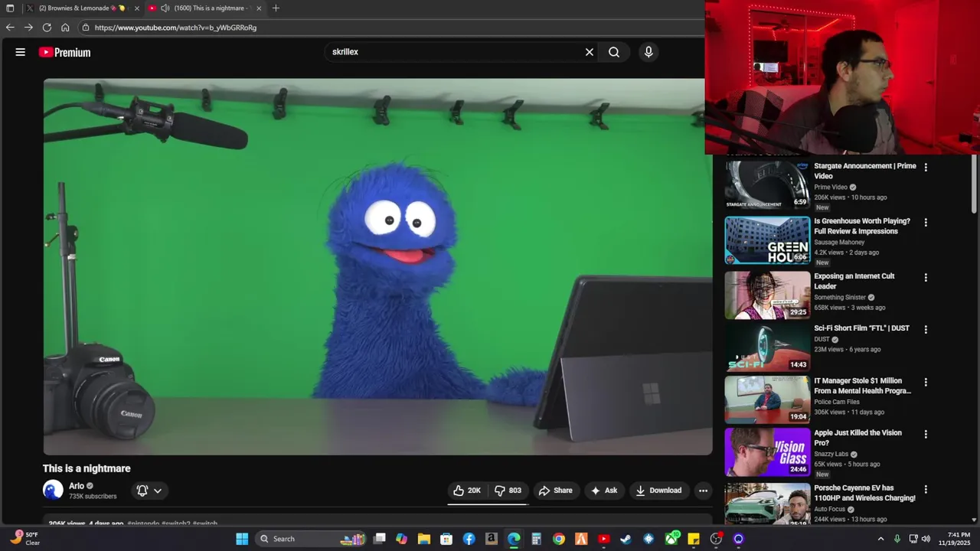The height and width of the screenshot is (551, 980).
Task: Run the YouTube search magnifier button
Action: tap(614, 52)
